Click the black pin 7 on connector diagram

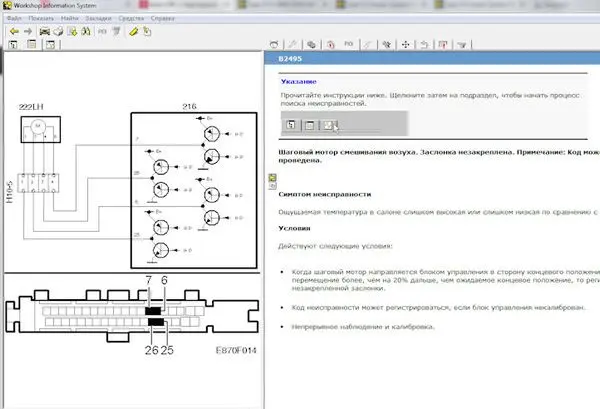(148, 311)
